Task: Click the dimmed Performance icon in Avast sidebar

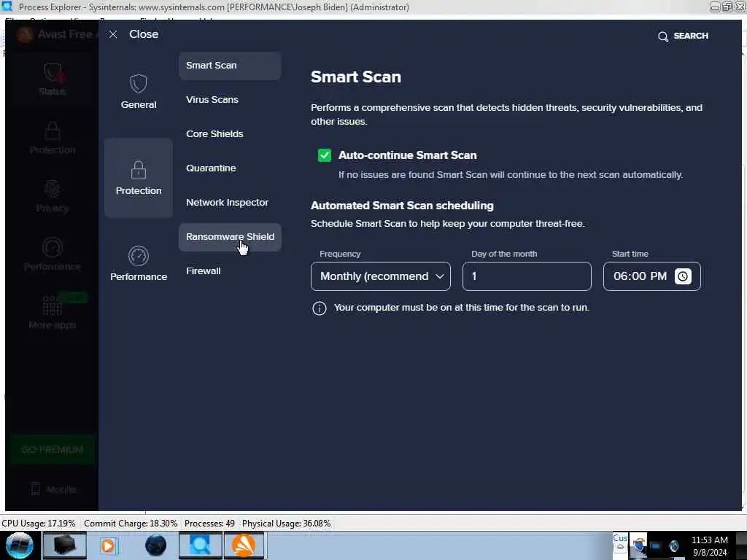Action: click(53, 248)
